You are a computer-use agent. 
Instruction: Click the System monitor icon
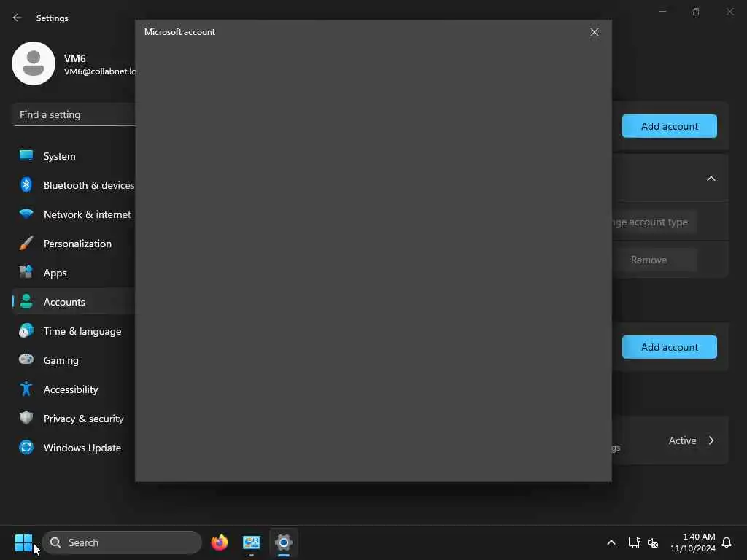pyautogui.click(x=26, y=155)
